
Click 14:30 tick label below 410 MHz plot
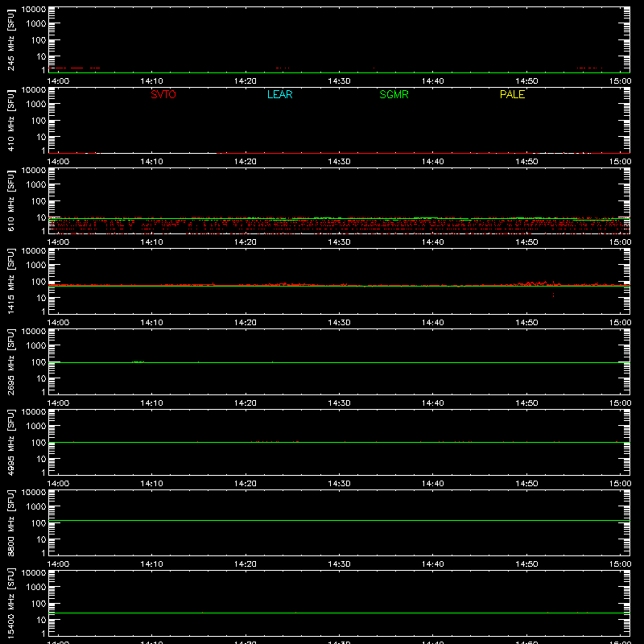[339, 162]
